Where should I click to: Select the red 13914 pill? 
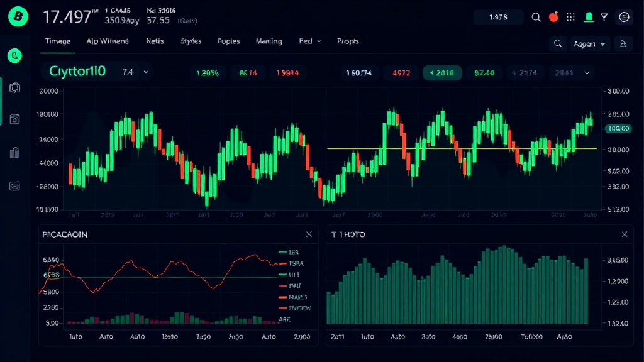(x=287, y=73)
